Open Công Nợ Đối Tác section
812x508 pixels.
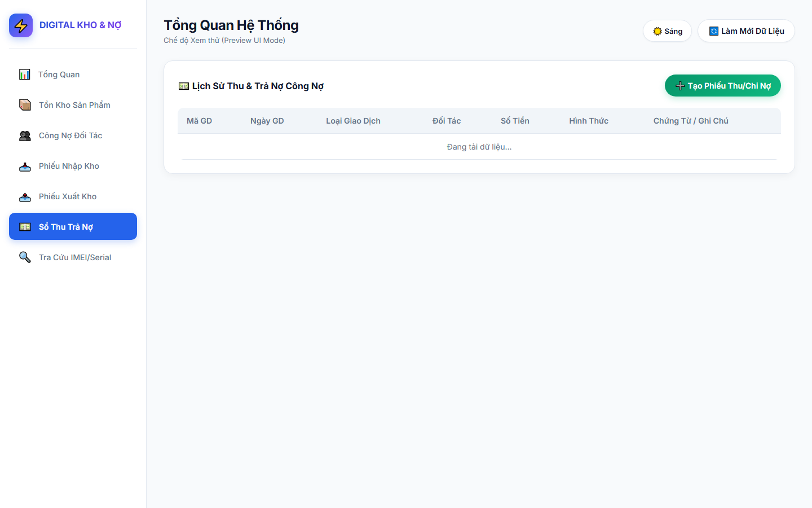tap(73, 135)
